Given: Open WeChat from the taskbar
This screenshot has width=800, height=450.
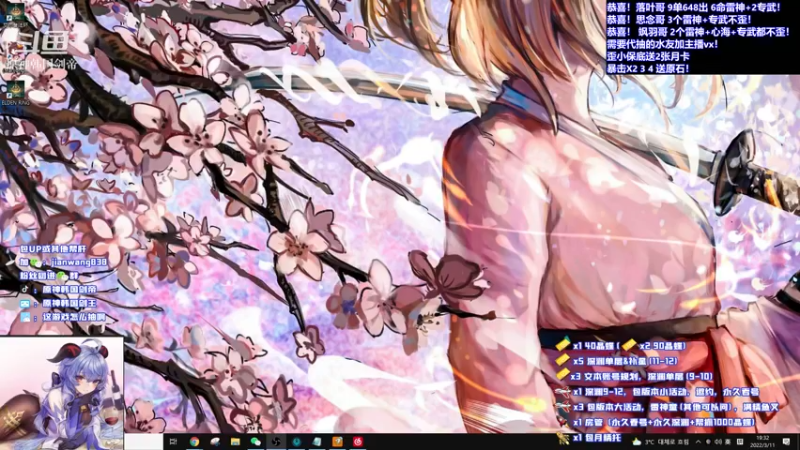Looking at the screenshot, I should pyautogui.click(x=256, y=442).
